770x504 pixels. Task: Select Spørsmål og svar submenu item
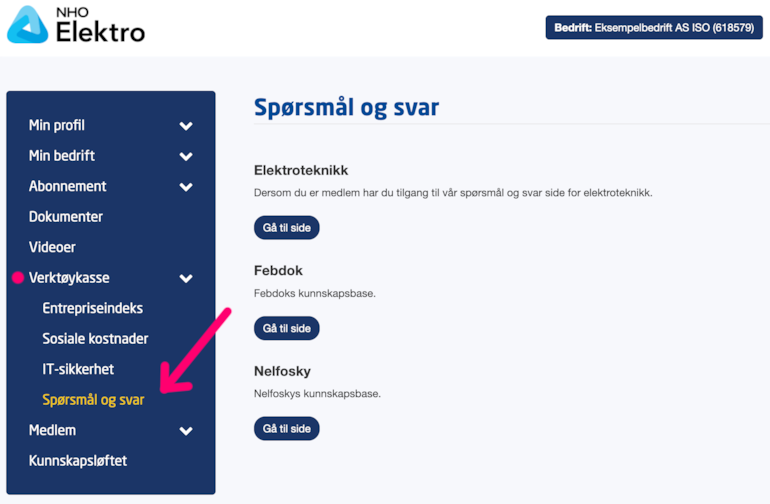pyautogui.click(x=93, y=400)
